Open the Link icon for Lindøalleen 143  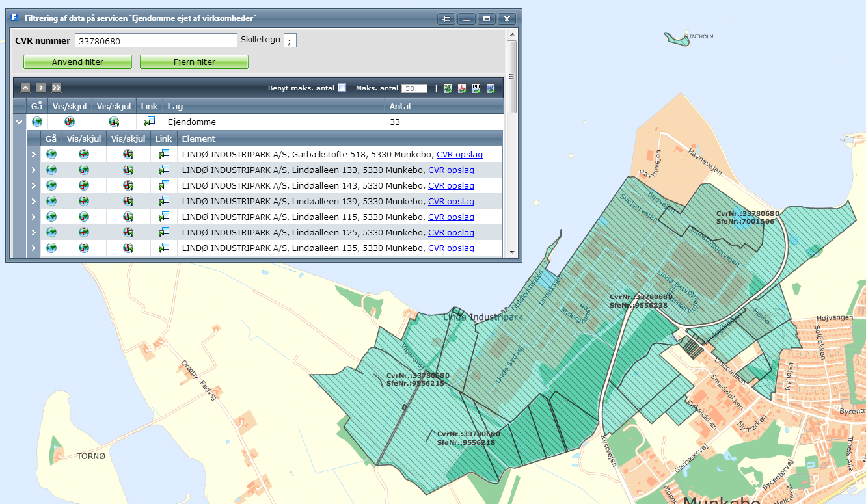164,185
